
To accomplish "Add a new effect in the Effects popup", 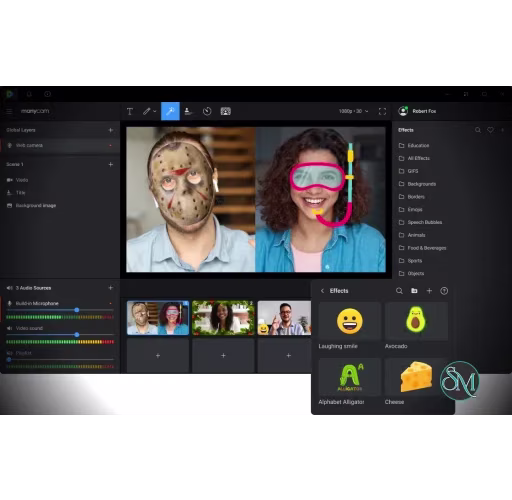I will pyautogui.click(x=429, y=291).
